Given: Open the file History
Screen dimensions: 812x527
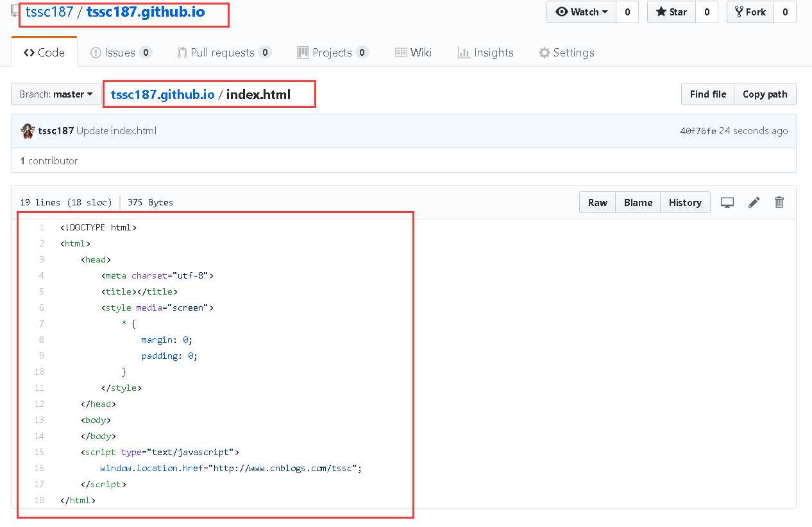Looking at the screenshot, I should tap(685, 202).
